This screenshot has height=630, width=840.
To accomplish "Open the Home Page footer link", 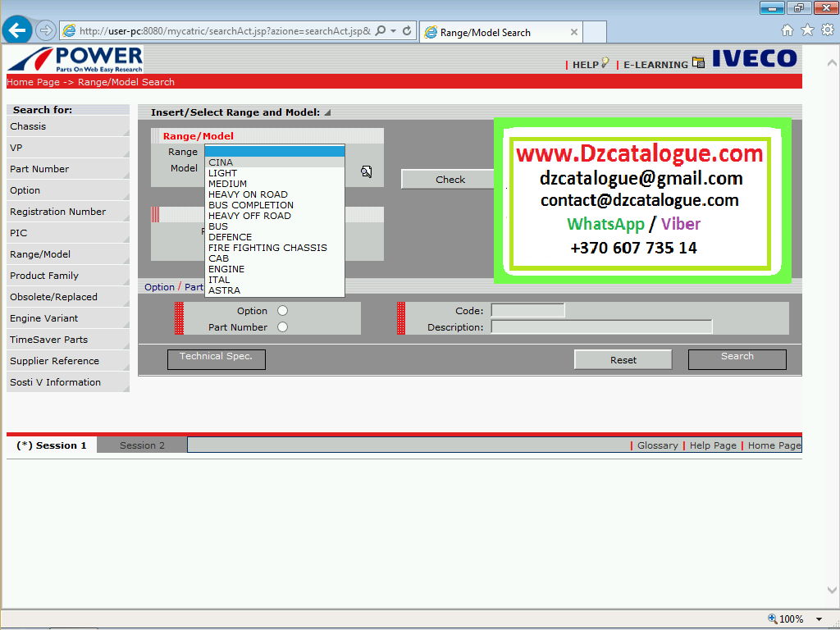I will pos(774,445).
